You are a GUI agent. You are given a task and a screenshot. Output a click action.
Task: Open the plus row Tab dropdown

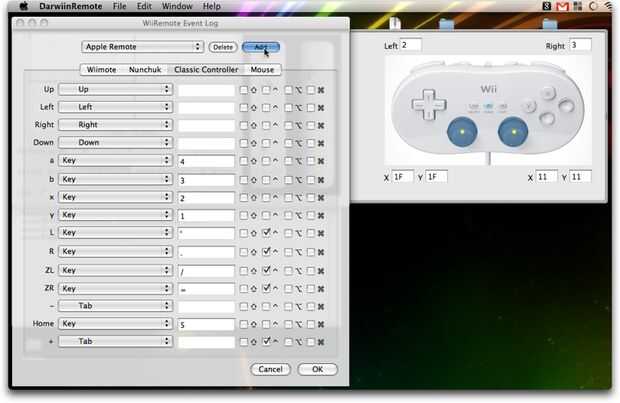(115, 341)
